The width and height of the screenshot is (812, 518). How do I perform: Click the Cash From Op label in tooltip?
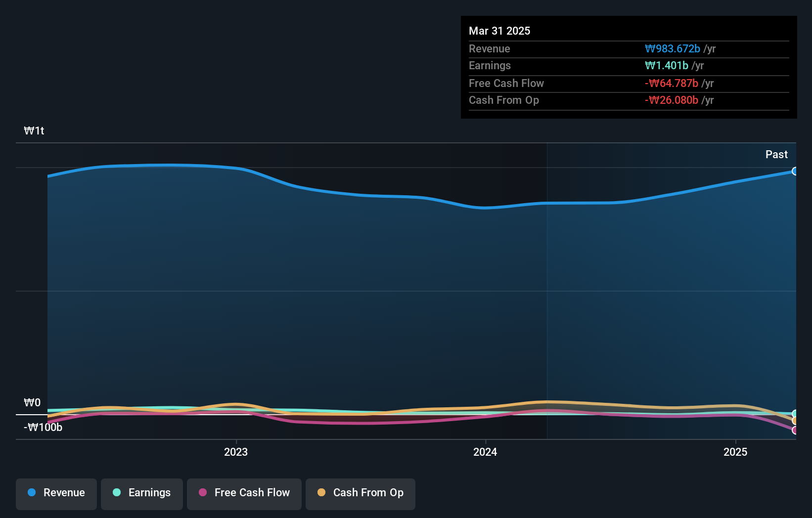pos(504,100)
